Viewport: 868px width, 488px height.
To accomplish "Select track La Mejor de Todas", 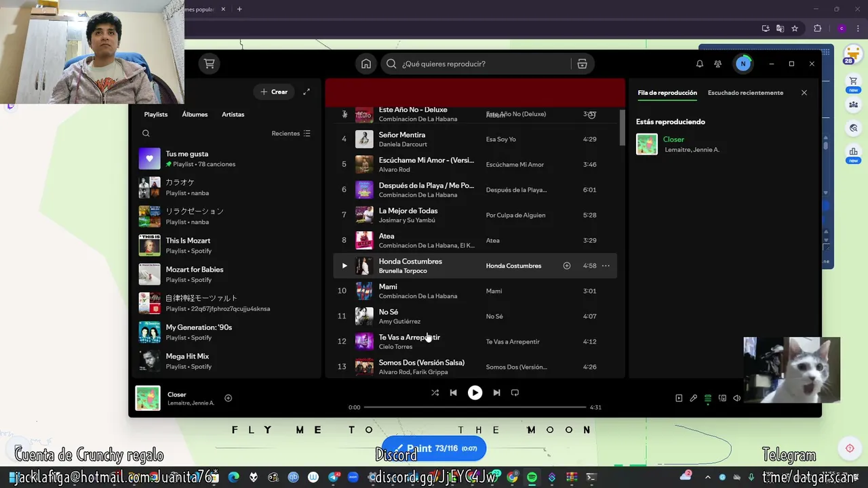I will 408,211.
